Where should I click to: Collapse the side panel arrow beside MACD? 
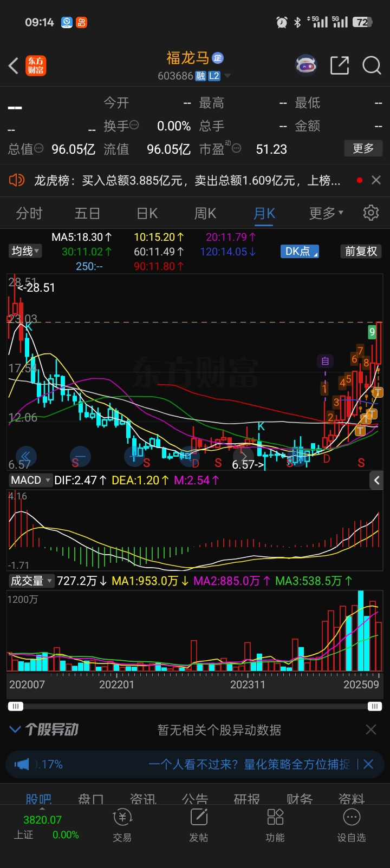(376, 480)
